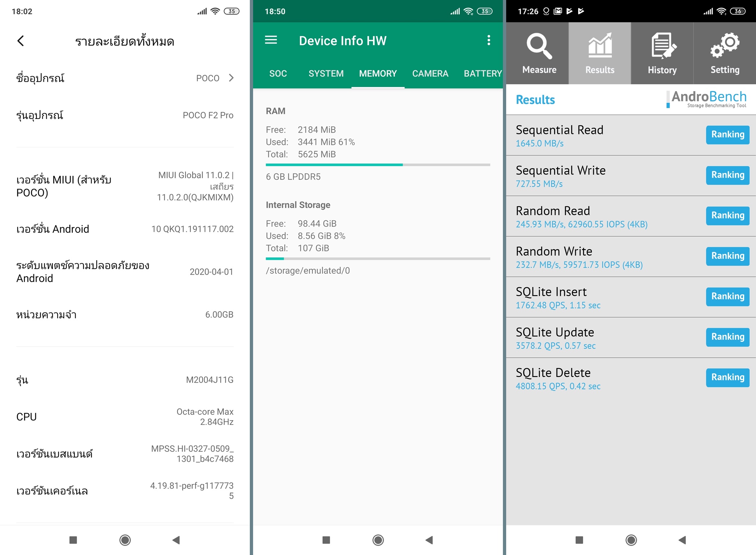Open Ranking for Sequential Read
Viewport: 756px width, 555px height.
point(727,134)
